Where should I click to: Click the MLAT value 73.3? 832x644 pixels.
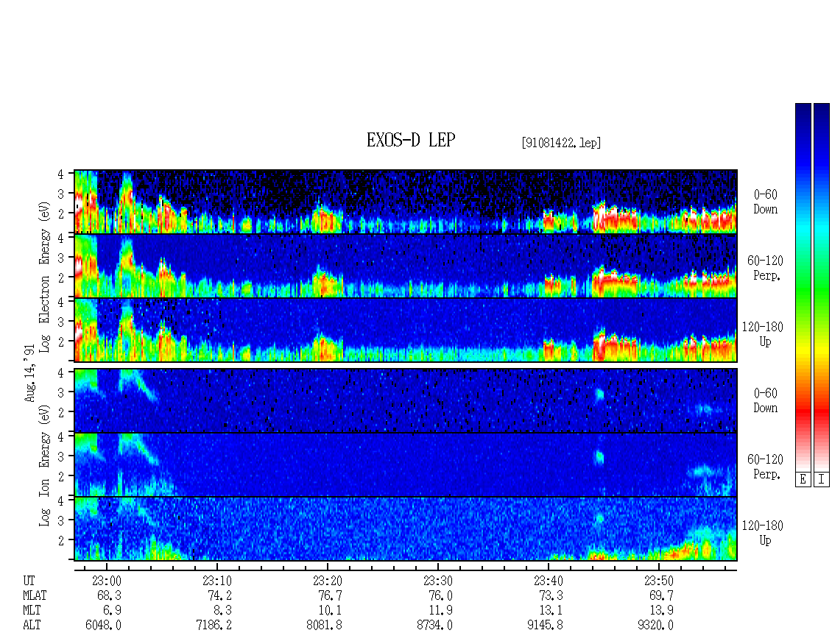pyautogui.click(x=550, y=595)
